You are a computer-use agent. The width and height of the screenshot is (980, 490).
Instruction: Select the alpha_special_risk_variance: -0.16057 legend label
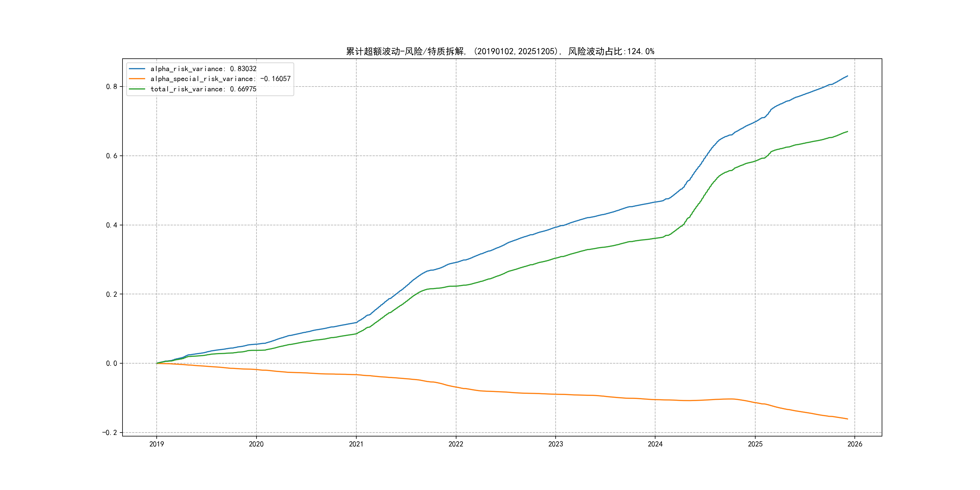pyautogui.click(x=220, y=79)
